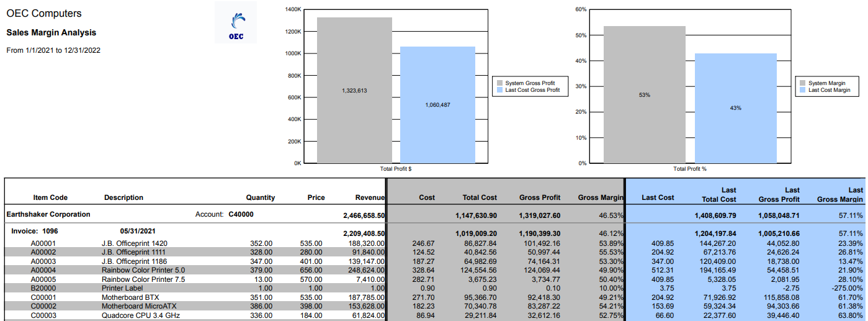Image resolution: width=868 pixels, height=321 pixels.
Task: Click item code C00002
Action: click(x=43, y=306)
